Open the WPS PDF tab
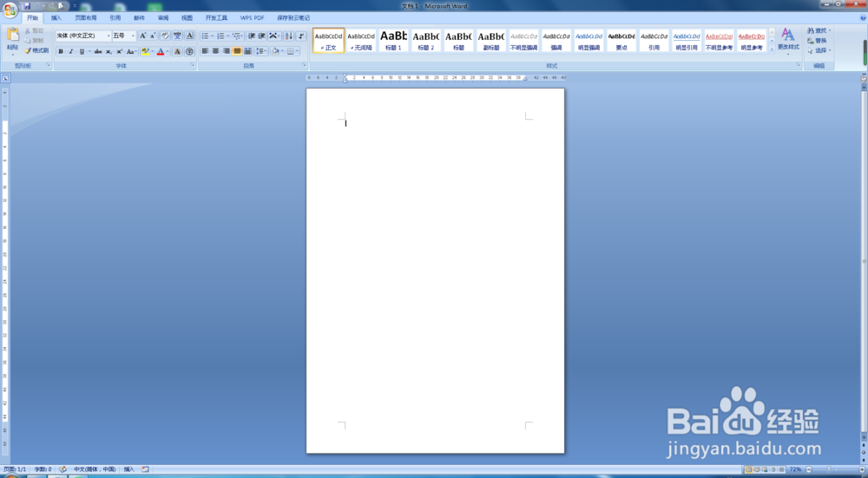This screenshot has height=478, width=868. [x=252, y=18]
